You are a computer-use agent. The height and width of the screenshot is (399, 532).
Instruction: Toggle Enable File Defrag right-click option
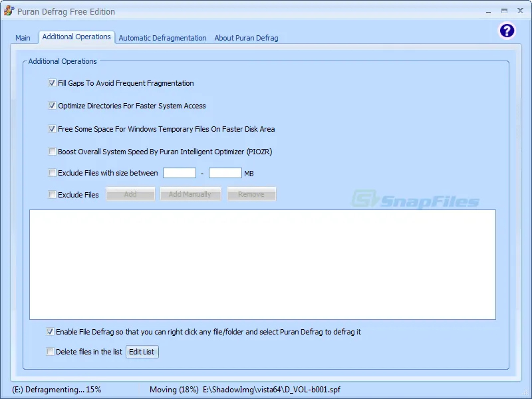pyautogui.click(x=50, y=332)
